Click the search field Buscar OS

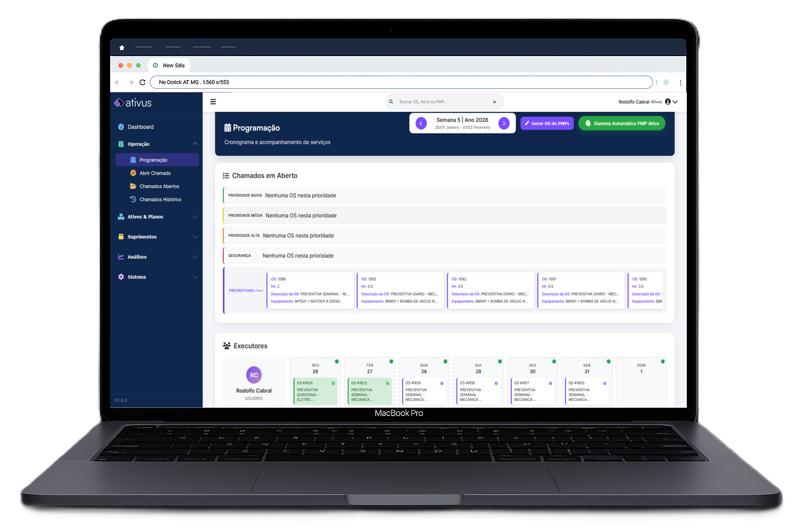pyautogui.click(x=442, y=102)
